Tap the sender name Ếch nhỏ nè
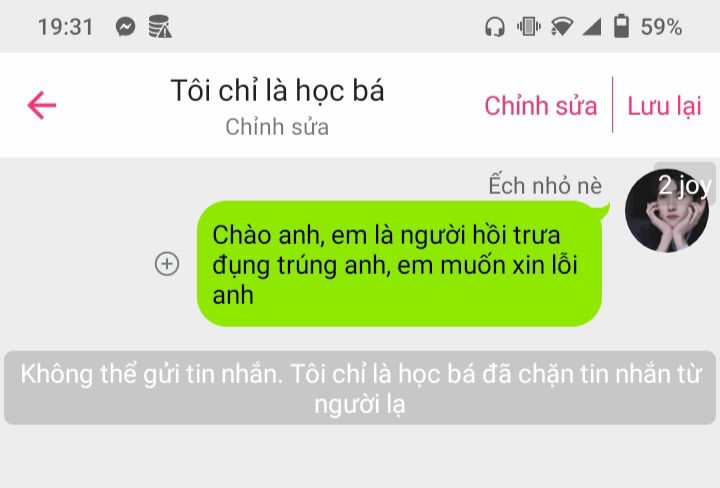Image resolution: width=720 pixels, height=488 pixels. coord(545,185)
